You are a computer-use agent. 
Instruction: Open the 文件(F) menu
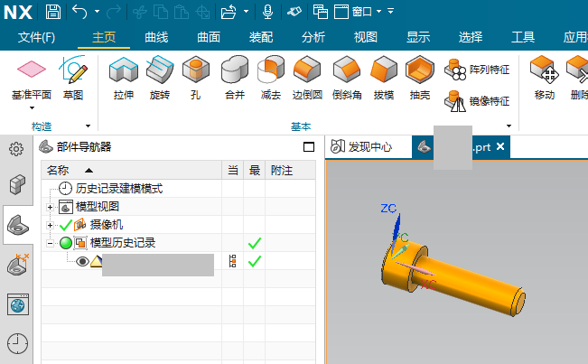tap(37, 37)
